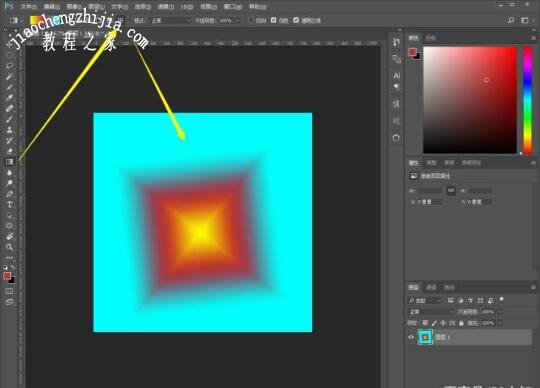Open the Layers panel flyout menu
Image resolution: width=540 pixels, height=388 pixels.
[x=533, y=287]
